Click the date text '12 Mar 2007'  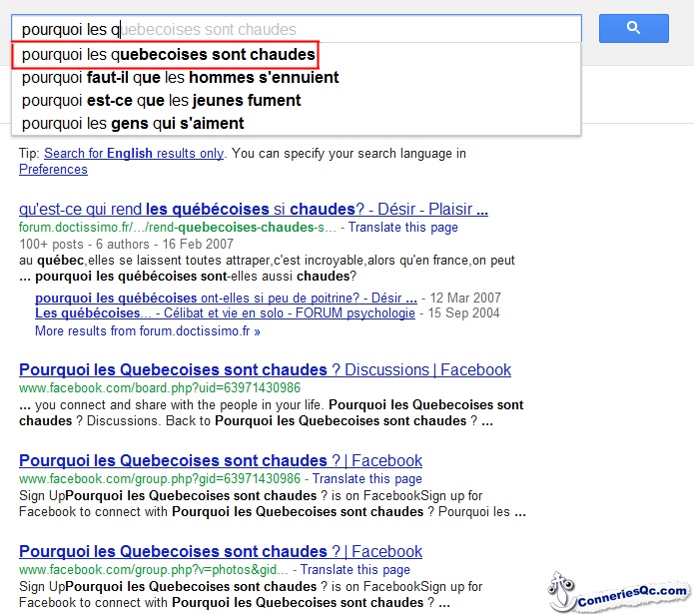(x=465, y=298)
